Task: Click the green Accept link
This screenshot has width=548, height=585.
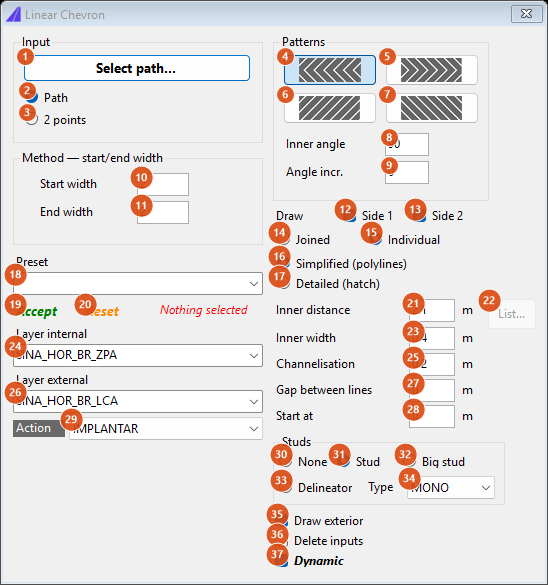Action: tap(37, 312)
